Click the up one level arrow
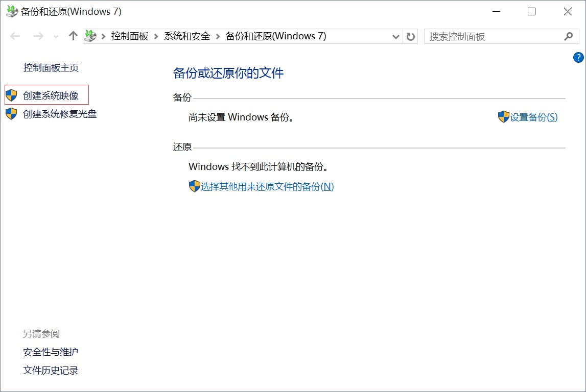This screenshot has width=586, height=392. [x=73, y=36]
